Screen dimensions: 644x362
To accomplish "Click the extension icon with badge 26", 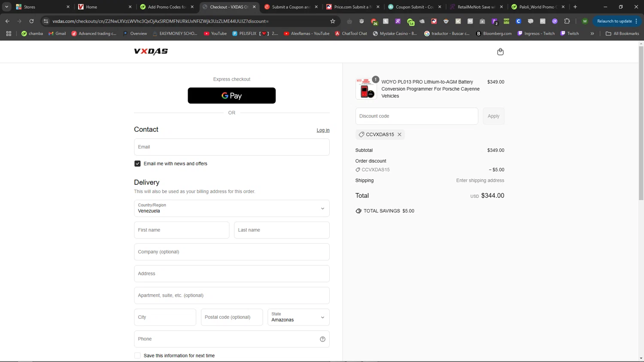I will [x=374, y=21].
